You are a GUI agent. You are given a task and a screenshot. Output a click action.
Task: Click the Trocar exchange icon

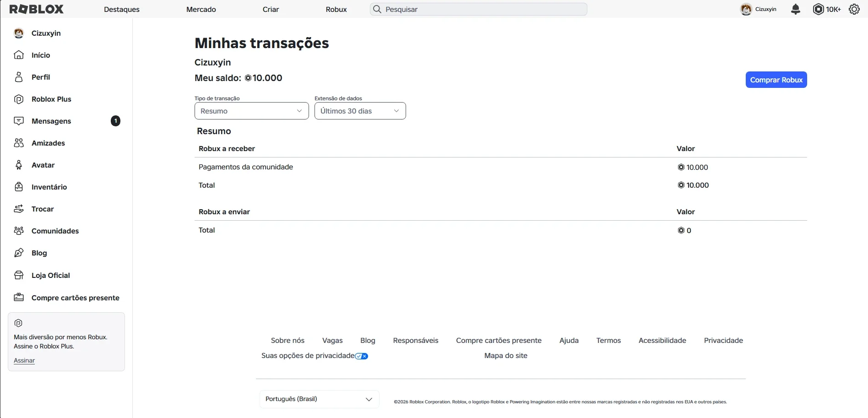coord(19,209)
